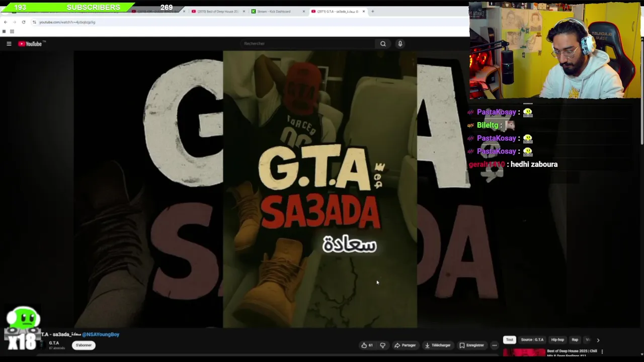Open Best of Deep House 2025 suggestion thumbnail

(524, 353)
